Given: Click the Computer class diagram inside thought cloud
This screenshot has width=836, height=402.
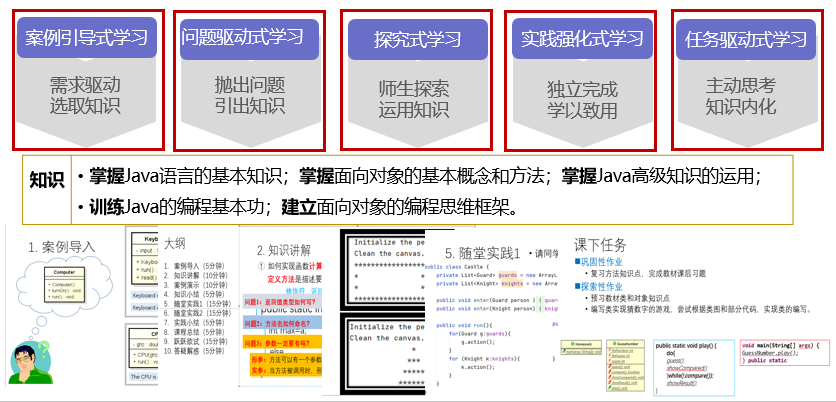Looking at the screenshot, I should pyautogui.click(x=64, y=285).
